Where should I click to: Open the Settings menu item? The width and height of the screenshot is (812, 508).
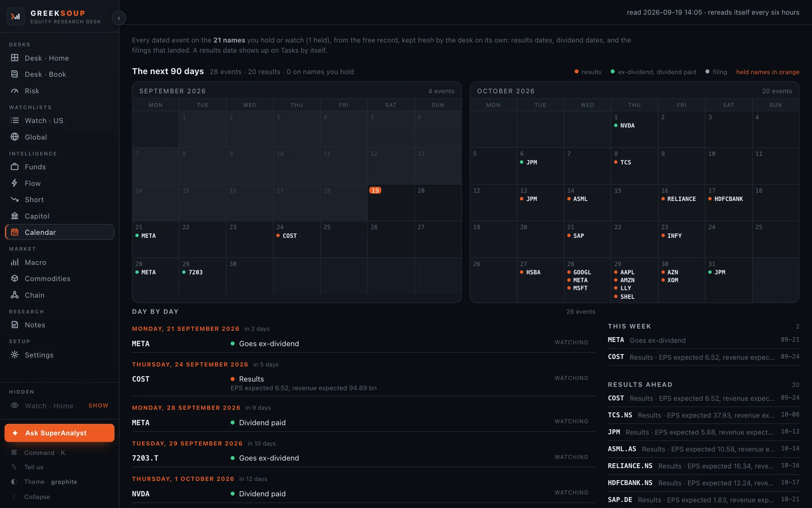coord(59,355)
